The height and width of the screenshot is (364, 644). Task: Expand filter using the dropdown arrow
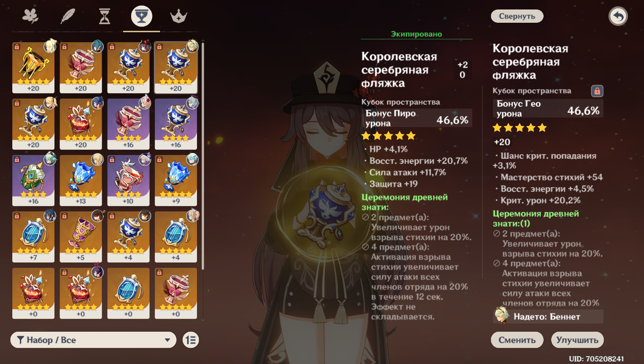tap(167, 340)
